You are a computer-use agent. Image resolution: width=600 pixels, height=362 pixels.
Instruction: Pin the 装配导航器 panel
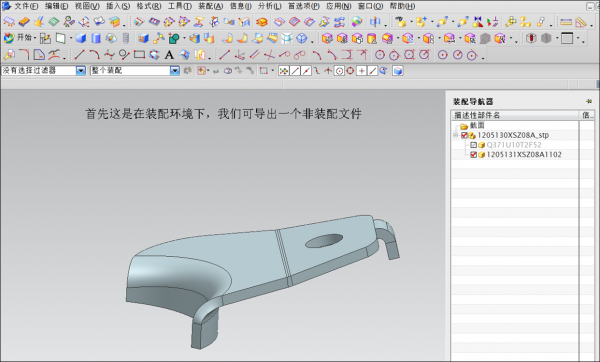[589, 101]
